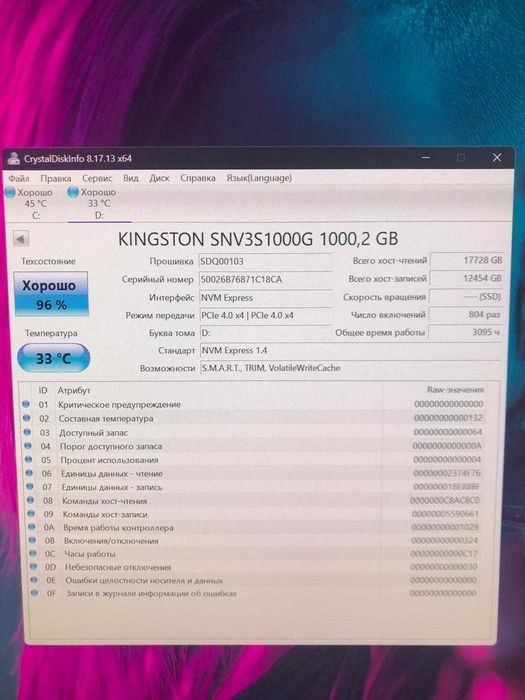Click the power on hours value 3095 ч

click(465, 332)
